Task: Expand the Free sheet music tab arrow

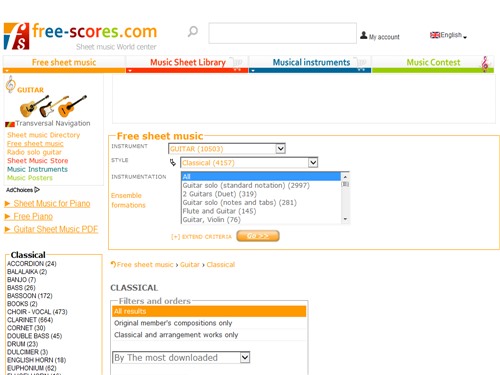Action: (7, 71)
